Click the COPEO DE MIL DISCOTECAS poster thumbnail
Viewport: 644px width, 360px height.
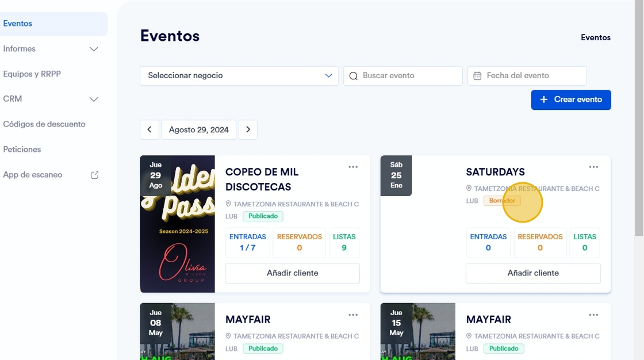[x=178, y=224]
